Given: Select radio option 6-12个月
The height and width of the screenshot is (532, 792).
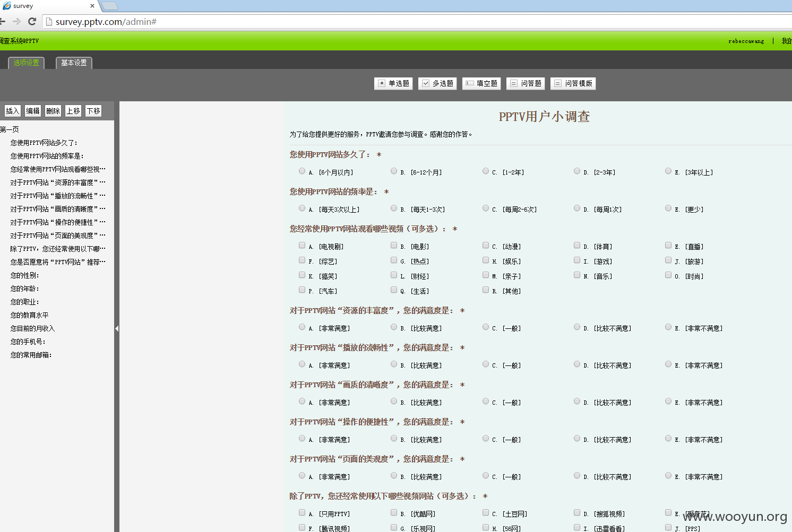Looking at the screenshot, I should [394, 171].
